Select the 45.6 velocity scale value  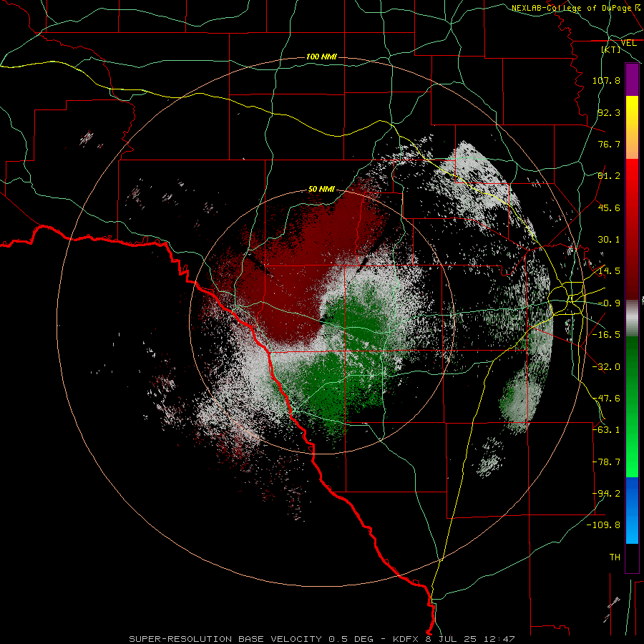609,208
